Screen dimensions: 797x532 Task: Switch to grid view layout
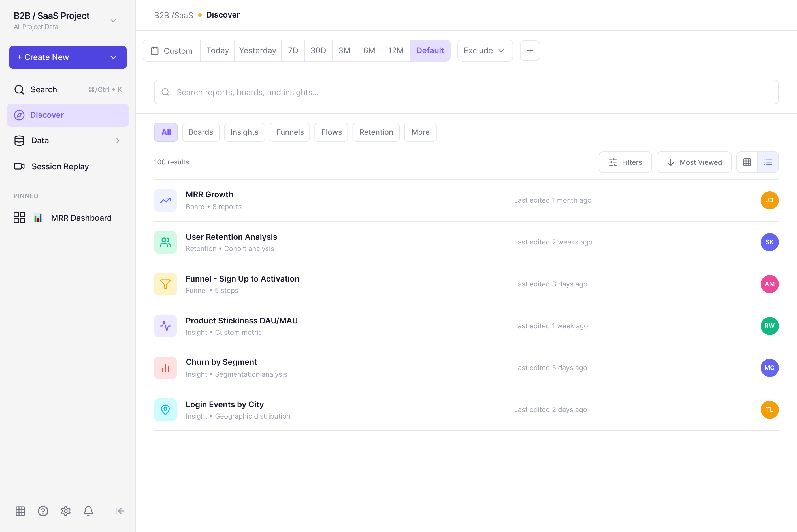747,162
